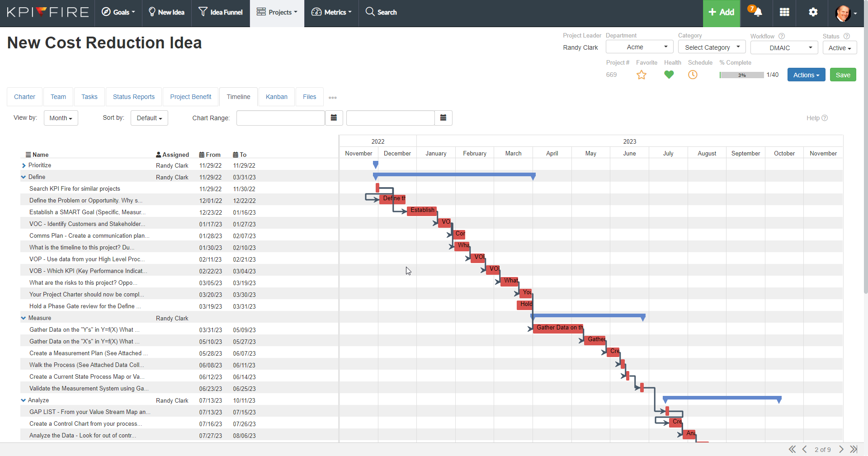
Task: Expand the Prioritize row
Action: tap(23, 165)
